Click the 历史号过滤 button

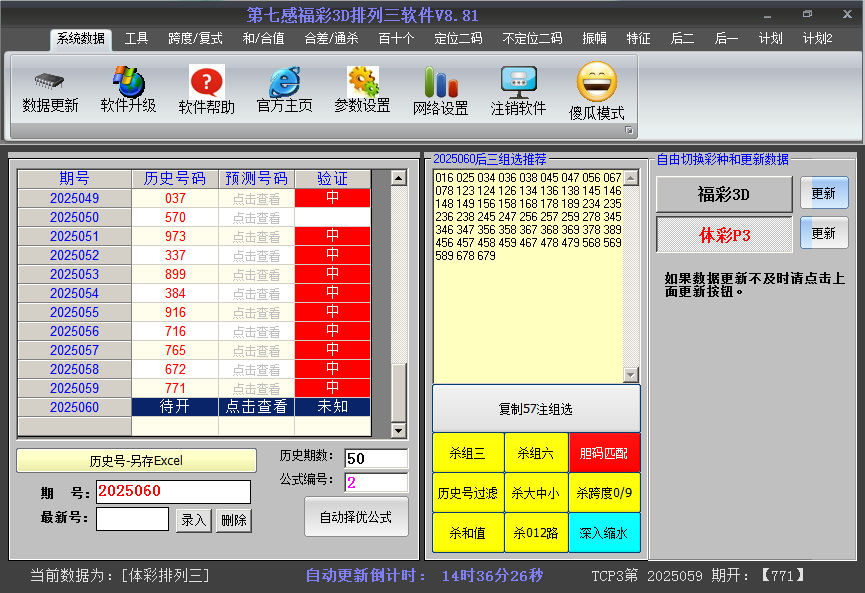468,493
